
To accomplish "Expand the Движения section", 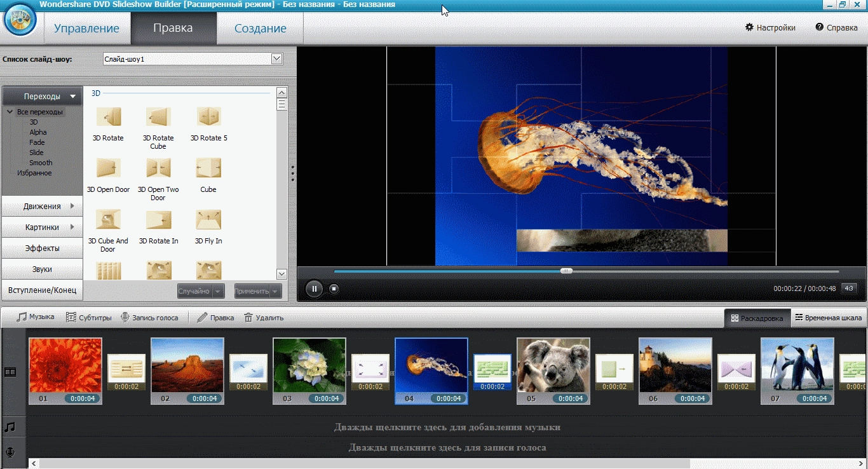I will [x=43, y=207].
